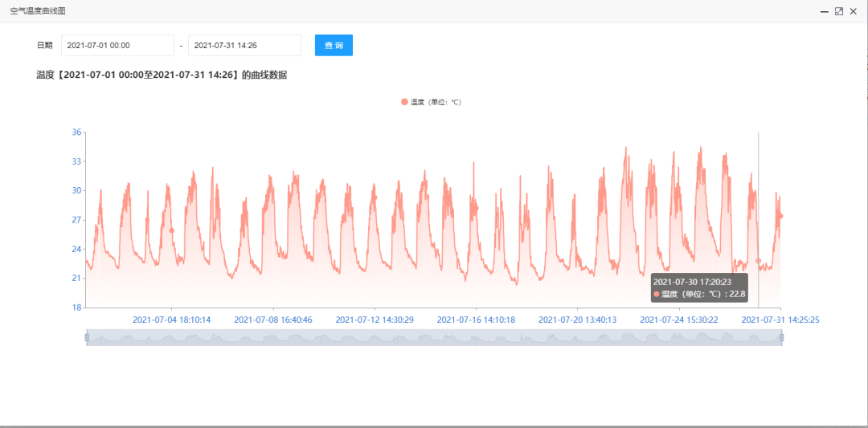Click x-axis label 2021-07-04 18:10:14
868x428 pixels.
pos(172,320)
